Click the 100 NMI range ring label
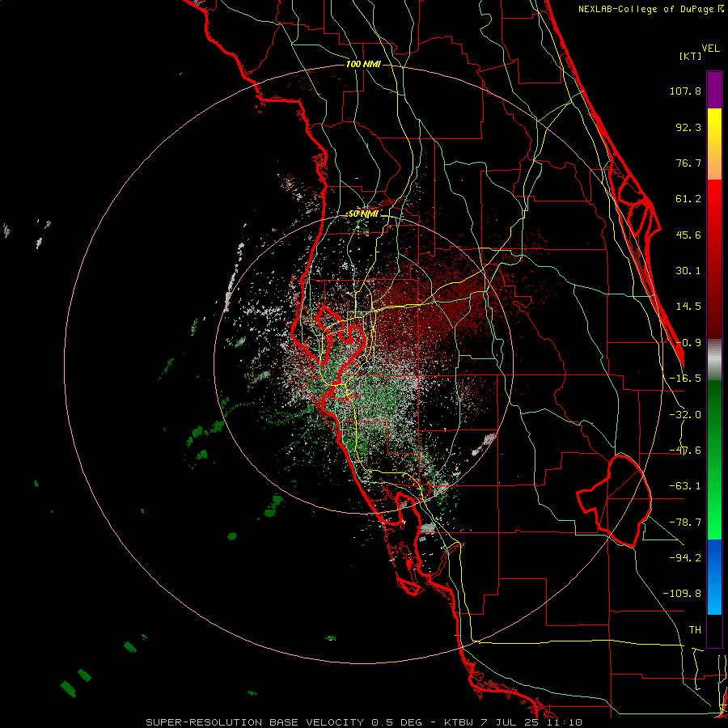The width and height of the screenshot is (728, 728). (x=363, y=64)
